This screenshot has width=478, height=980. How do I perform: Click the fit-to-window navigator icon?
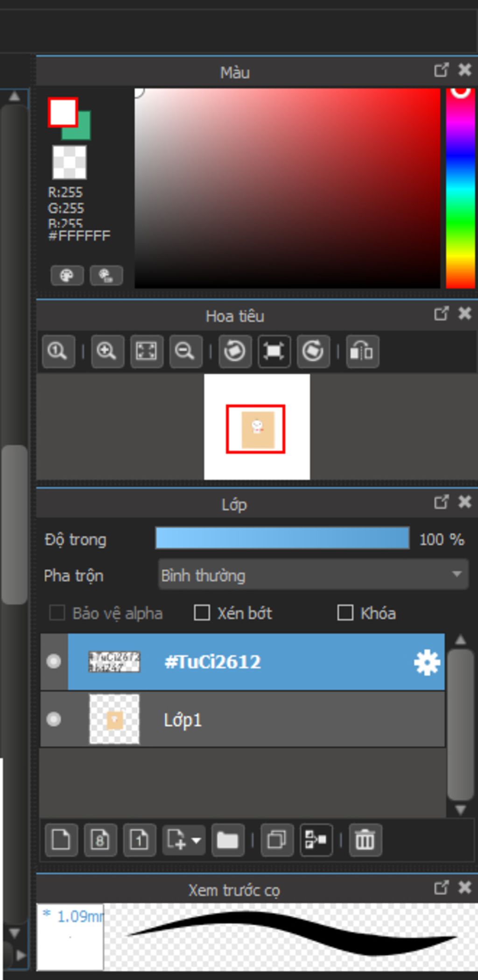coord(147,351)
